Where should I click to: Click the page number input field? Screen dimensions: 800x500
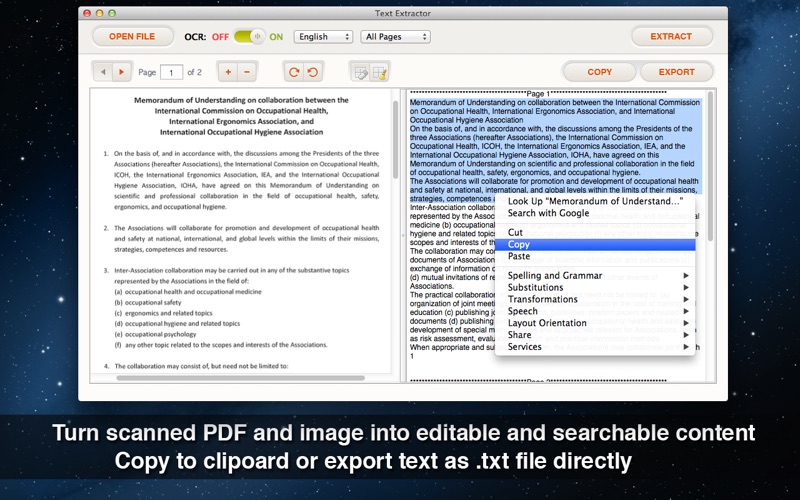[x=171, y=72]
